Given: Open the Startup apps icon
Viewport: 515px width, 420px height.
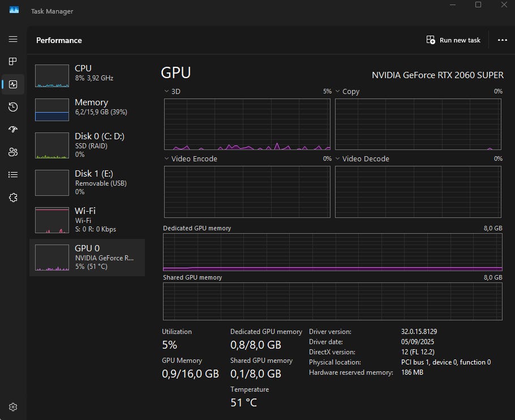Looking at the screenshot, I should tap(13, 130).
